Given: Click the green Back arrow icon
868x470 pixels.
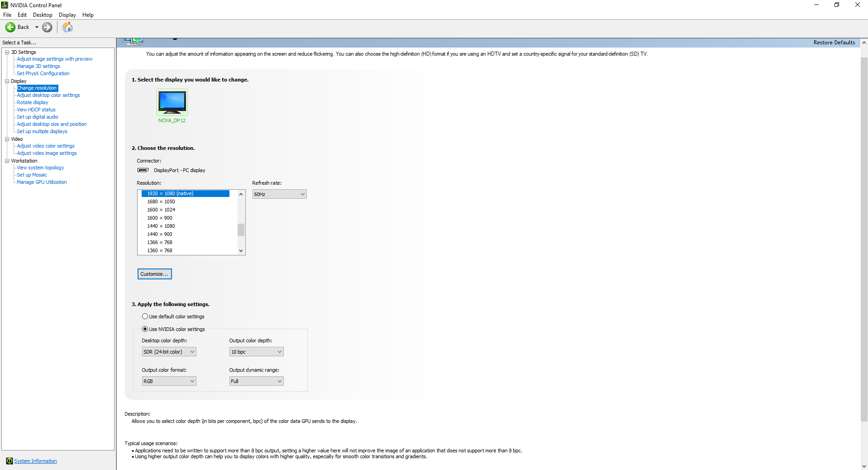Looking at the screenshot, I should (x=10, y=27).
